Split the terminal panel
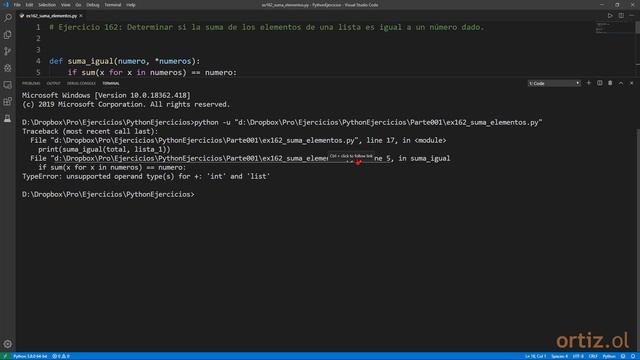 point(600,83)
